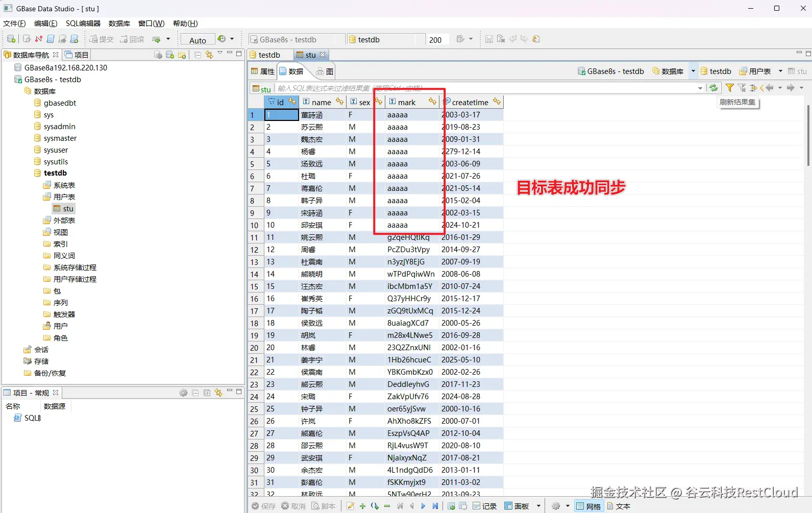Click gear icon in project panel toolbar

pyautogui.click(x=183, y=393)
